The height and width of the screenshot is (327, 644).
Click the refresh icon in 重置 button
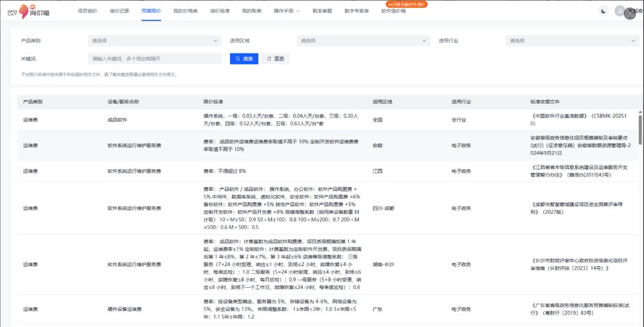[269, 58]
